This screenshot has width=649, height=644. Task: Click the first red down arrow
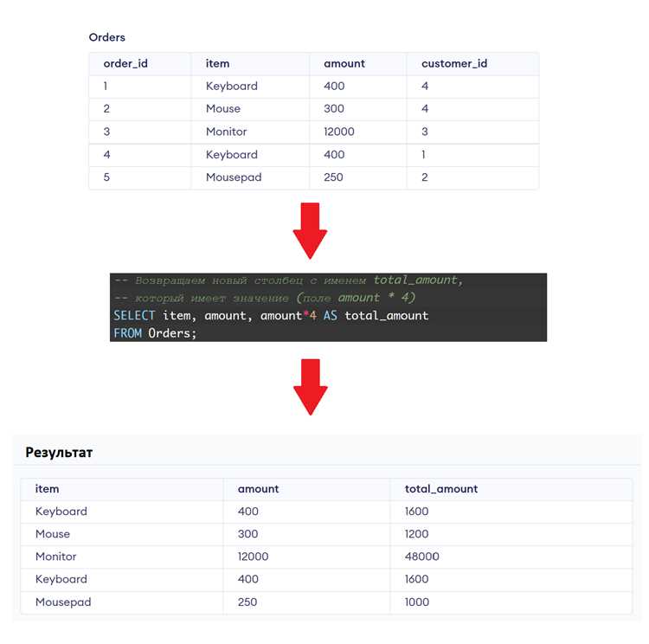pos(310,231)
